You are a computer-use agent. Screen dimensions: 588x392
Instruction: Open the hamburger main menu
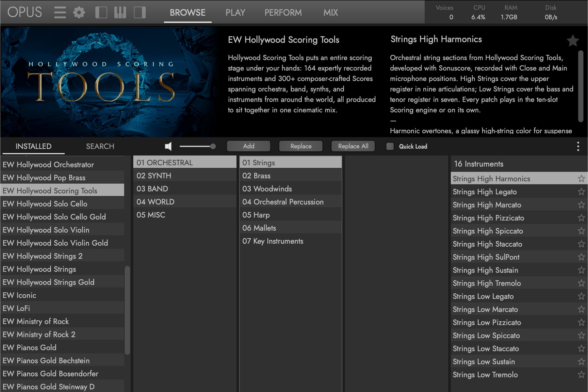[60, 12]
